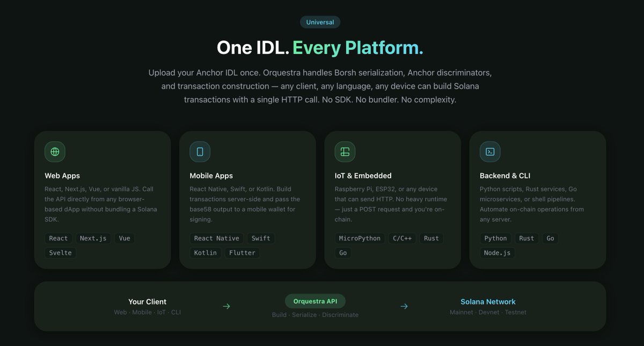Screen dimensions: 644x346
Task: Click the chip icon on IoT & Embedded card
Action: point(345,152)
